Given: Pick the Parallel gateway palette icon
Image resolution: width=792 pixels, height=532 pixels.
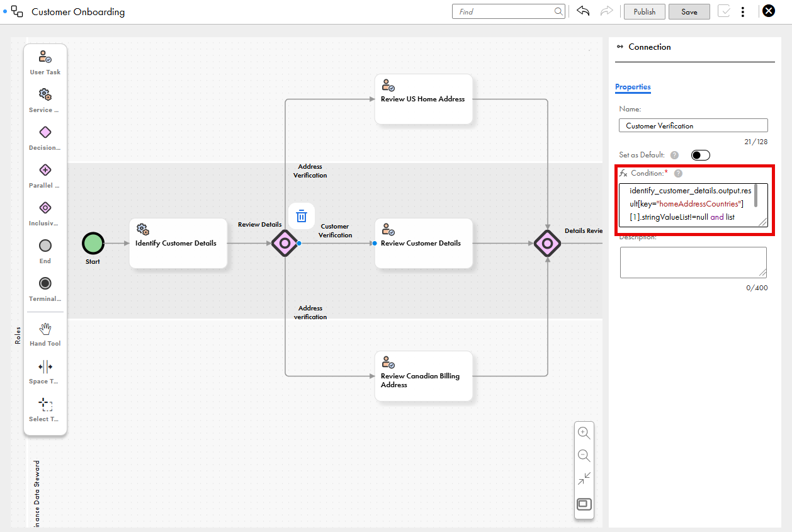Looking at the screenshot, I should 45,170.
